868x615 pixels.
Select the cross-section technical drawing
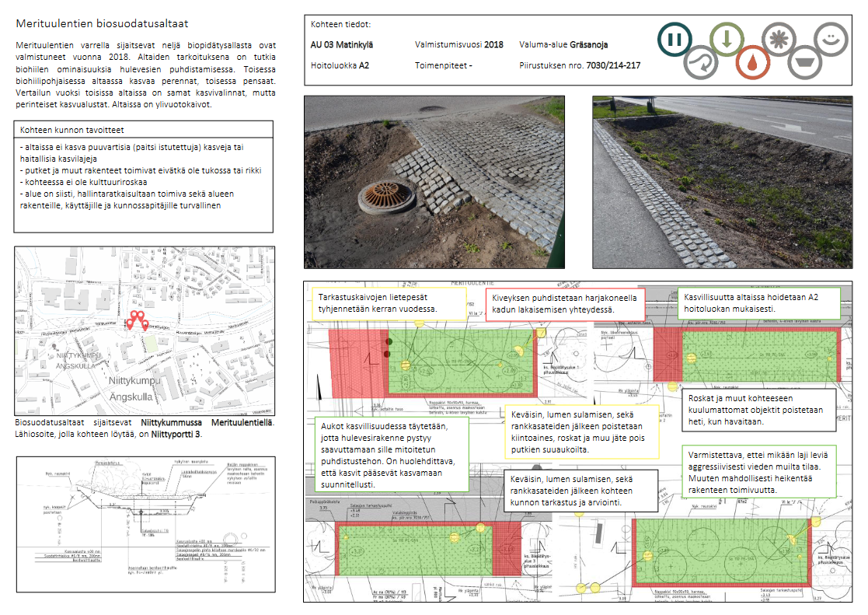[144, 524]
